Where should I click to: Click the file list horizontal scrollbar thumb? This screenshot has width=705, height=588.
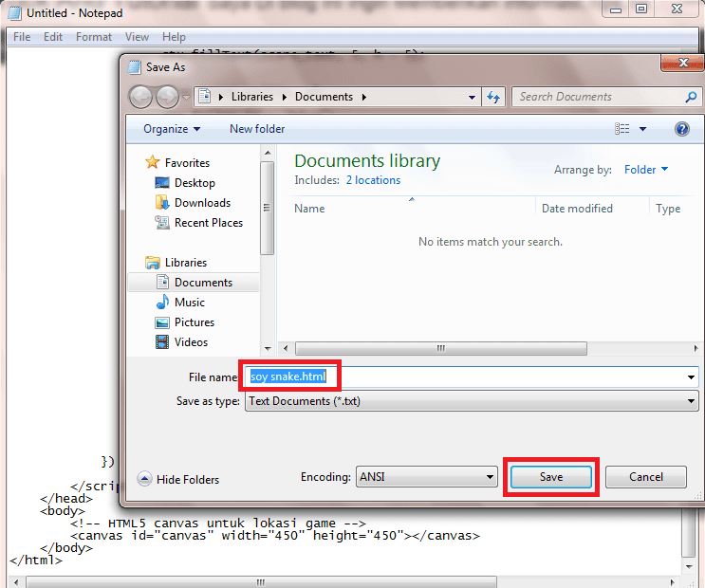click(440, 348)
